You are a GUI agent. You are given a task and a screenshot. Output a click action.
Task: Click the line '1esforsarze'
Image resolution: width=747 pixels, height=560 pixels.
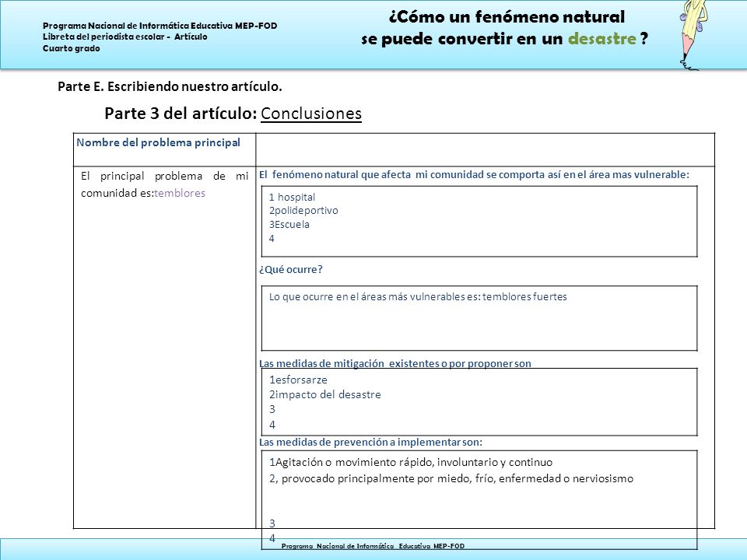pos(298,380)
